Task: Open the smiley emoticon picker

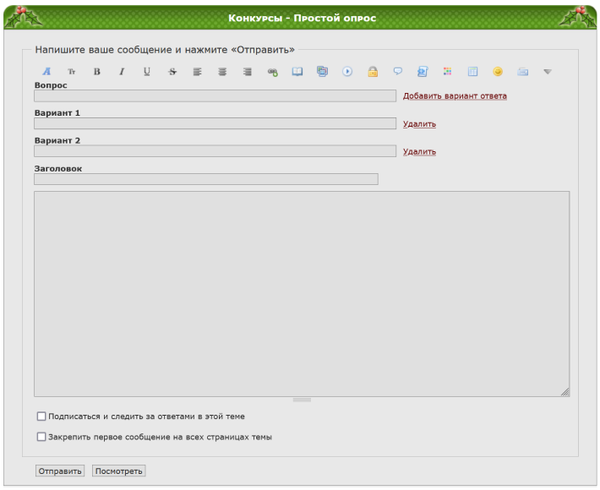Action: click(x=497, y=72)
